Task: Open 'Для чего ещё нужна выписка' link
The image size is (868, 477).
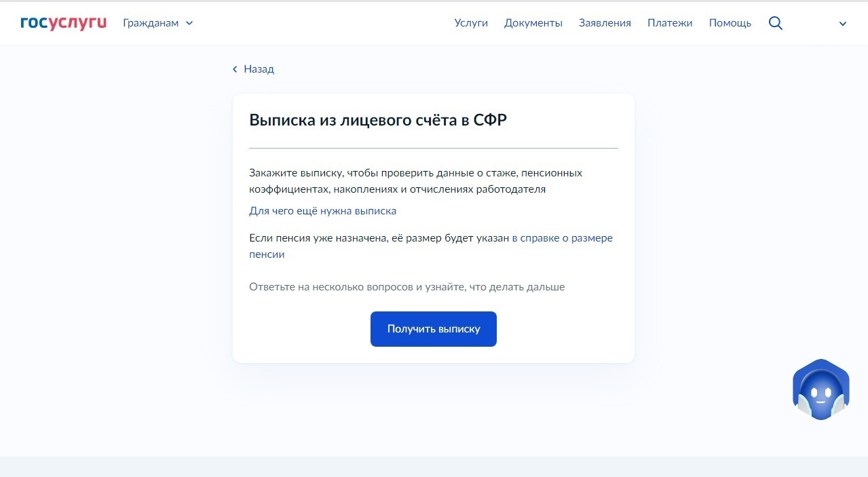Action: (x=322, y=211)
